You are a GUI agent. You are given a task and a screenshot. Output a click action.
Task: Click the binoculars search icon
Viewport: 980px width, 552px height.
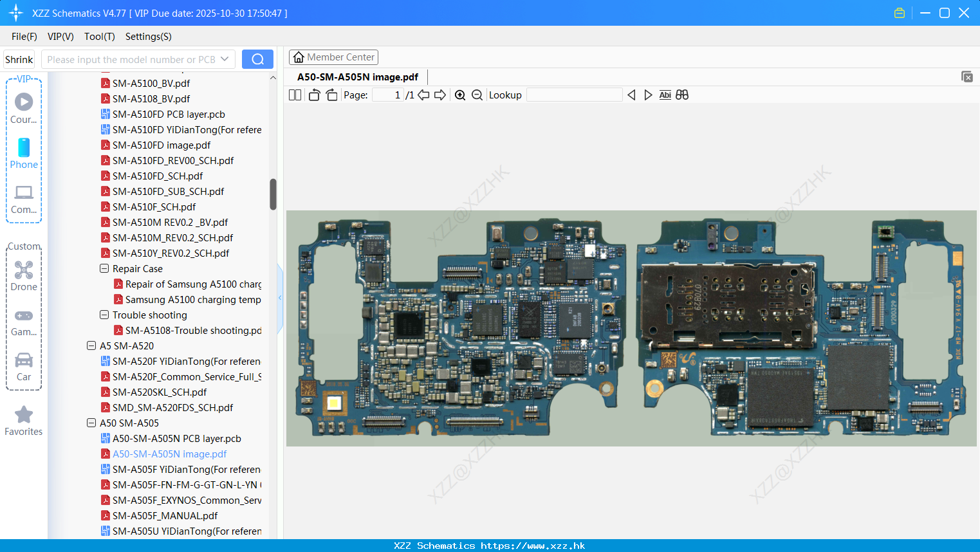pyautogui.click(x=682, y=95)
